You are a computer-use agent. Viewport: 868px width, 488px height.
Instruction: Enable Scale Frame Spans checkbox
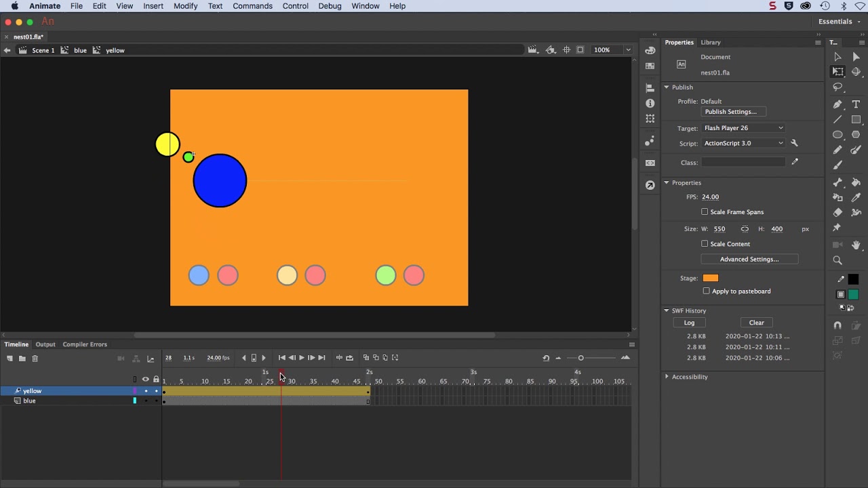coord(705,212)
